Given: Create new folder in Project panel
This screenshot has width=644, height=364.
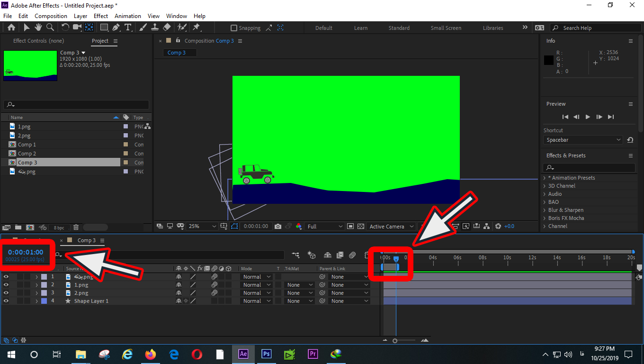Looking at the screenshot, I should coord(18,227).
